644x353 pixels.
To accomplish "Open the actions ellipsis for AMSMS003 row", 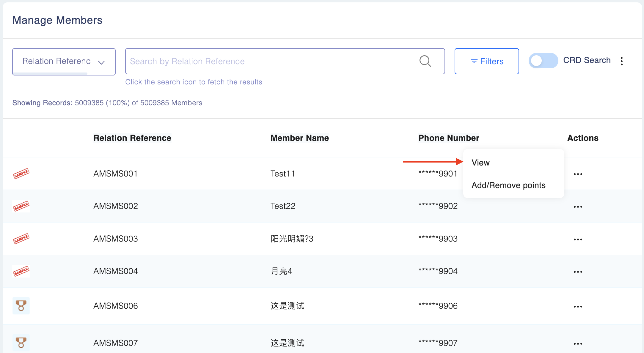I will click(x=578, y=239).
